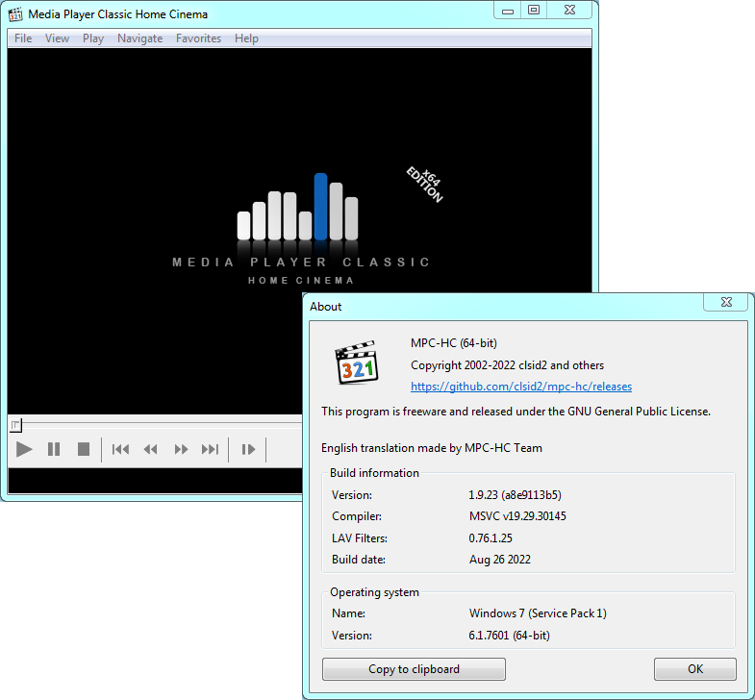Image resolution: width=755 pixels, height=700 pixels.
Task: Pause playback with the Pause button
Action: point(54,449)
